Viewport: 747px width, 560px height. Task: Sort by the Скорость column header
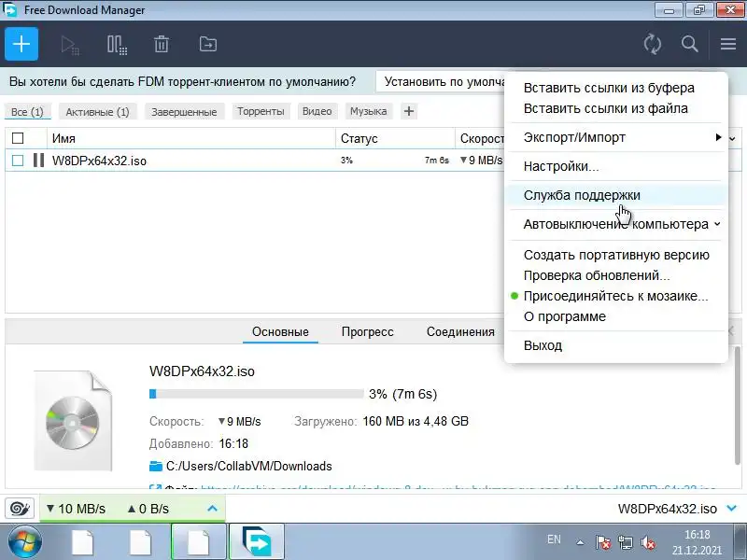(480, 138)
